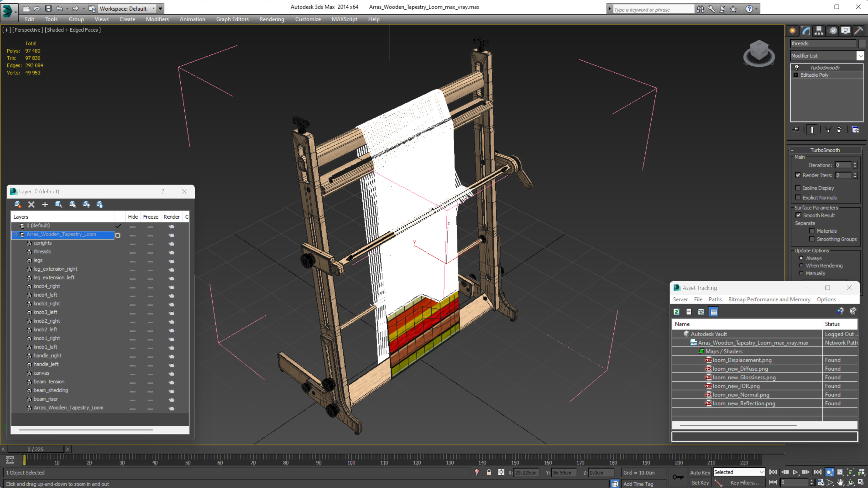
Task: Open the Modifier List dropdown
Action: tap(861, 56)
